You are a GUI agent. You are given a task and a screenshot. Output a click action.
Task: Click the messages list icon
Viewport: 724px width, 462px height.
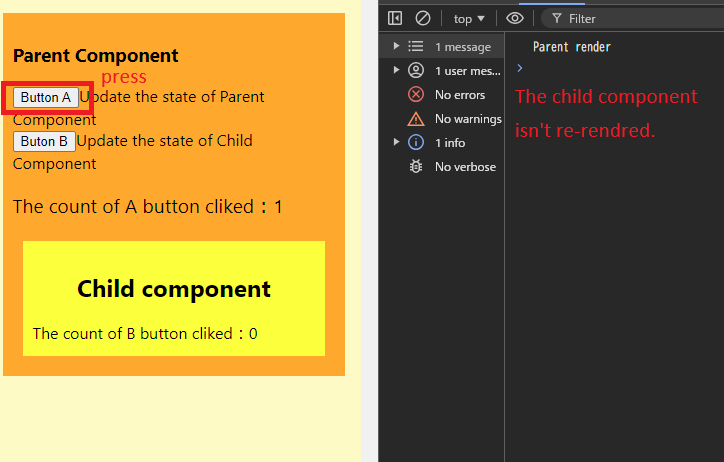click(416, 47)
